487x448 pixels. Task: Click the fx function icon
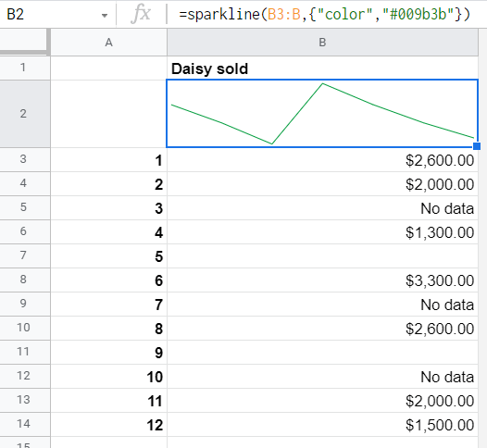(x=141, y=14)
